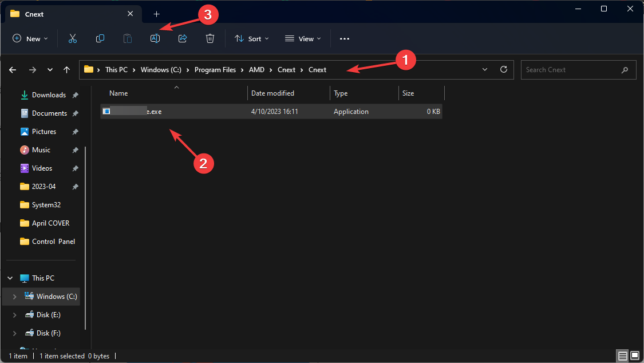The image size is (644, 363).
Task: Click the Search Cnext input field
Action: click(578, 70)
